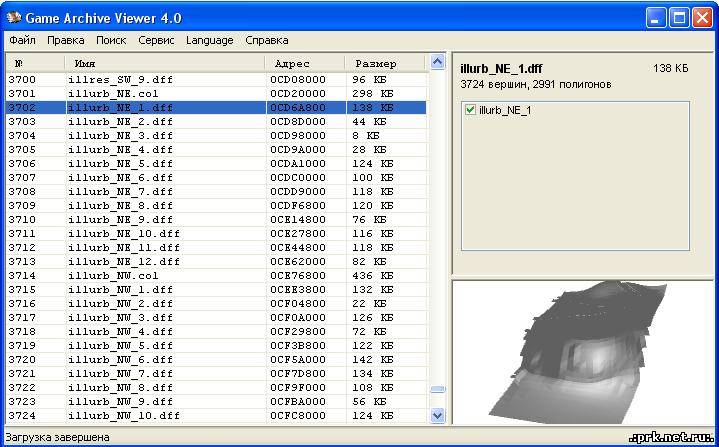Select file illurb_NW_9.dff
Screen dimensions: 719x447
coord(121,401)
